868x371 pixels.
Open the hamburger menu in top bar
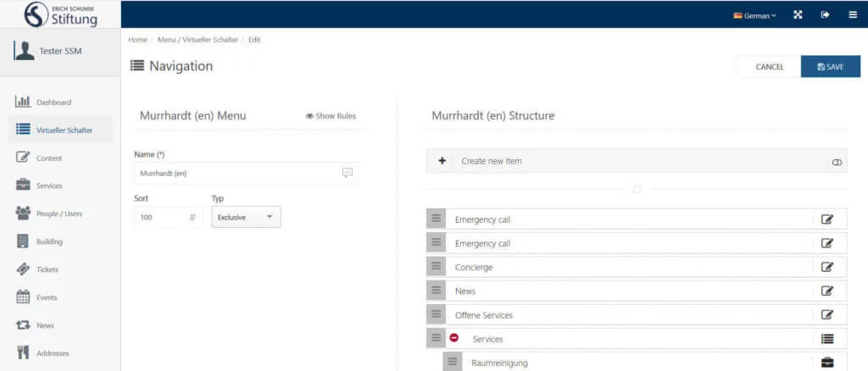(x=852, y=14)
